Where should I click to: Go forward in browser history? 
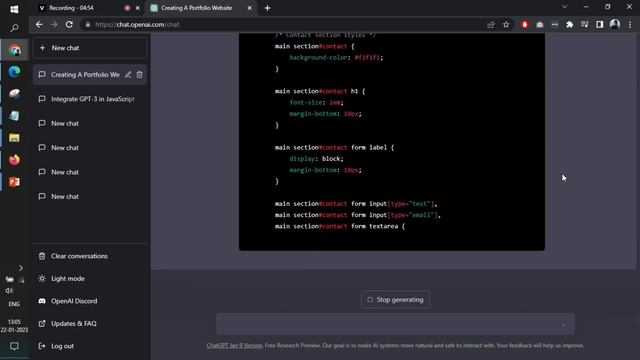pyautogui.click(x=54, y=24)
